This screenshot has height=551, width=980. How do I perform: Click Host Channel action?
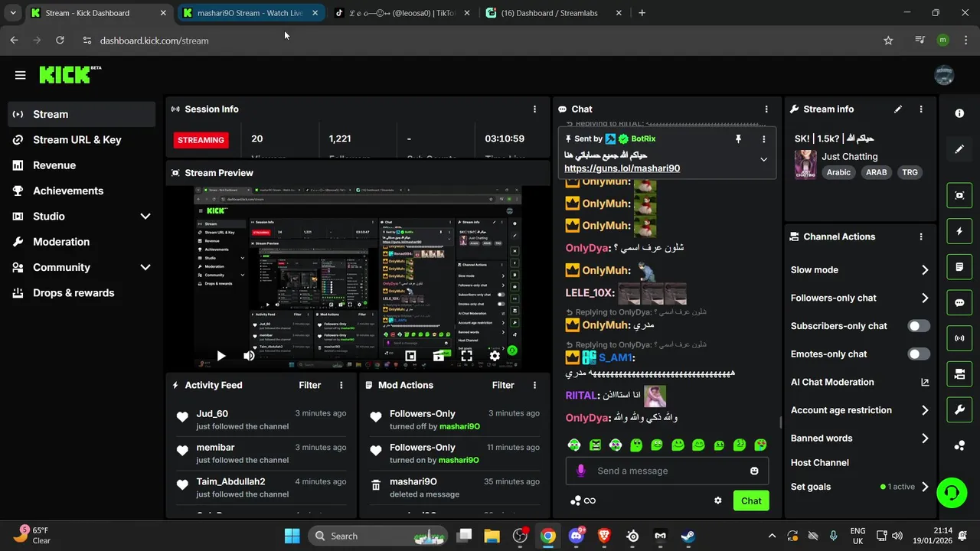[x=819, y=462]
